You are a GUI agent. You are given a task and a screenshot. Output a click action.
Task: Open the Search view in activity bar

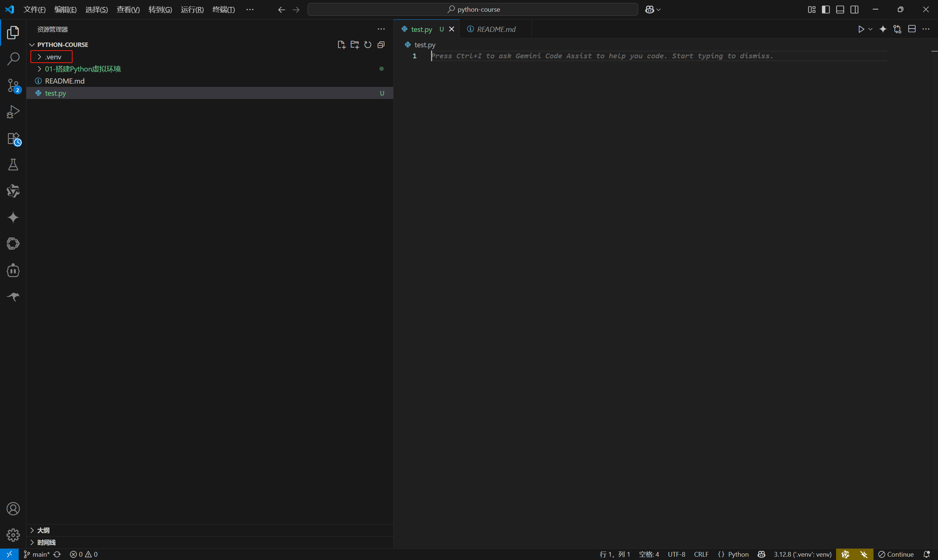pos(13,59)
